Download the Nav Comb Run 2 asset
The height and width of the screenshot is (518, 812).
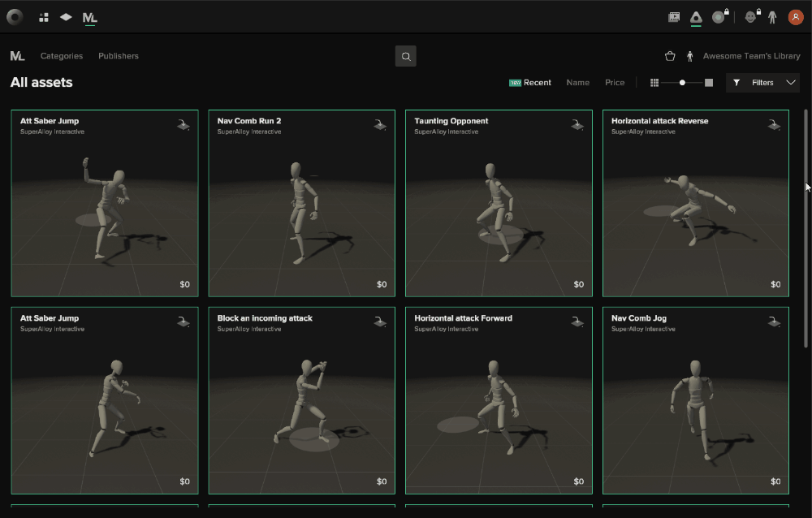coord(380,124)
